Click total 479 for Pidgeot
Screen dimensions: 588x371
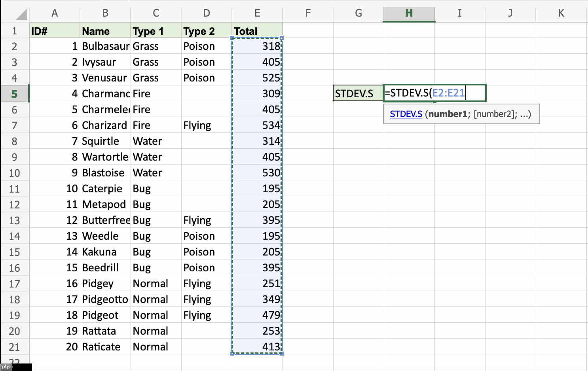(257, 315)
